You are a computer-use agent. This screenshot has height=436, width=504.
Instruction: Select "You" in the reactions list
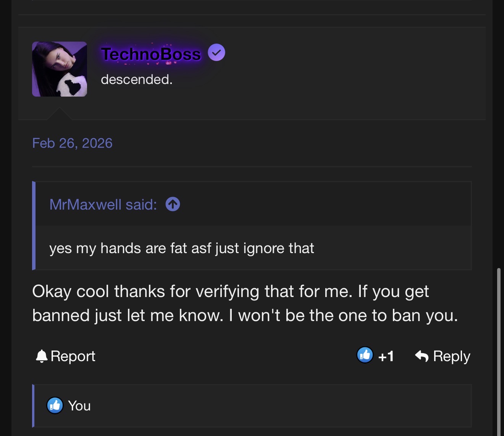[79, 406]
